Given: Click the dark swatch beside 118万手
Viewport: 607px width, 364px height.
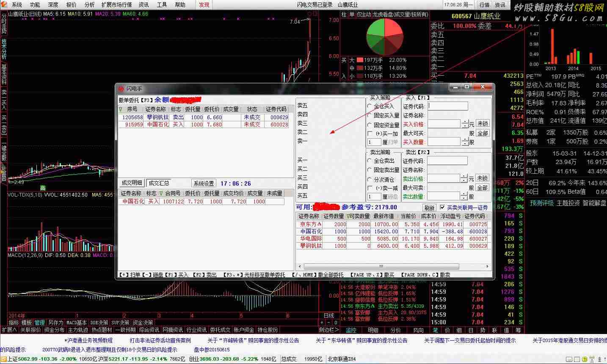Looking at the screenshot, I should 360,76.
